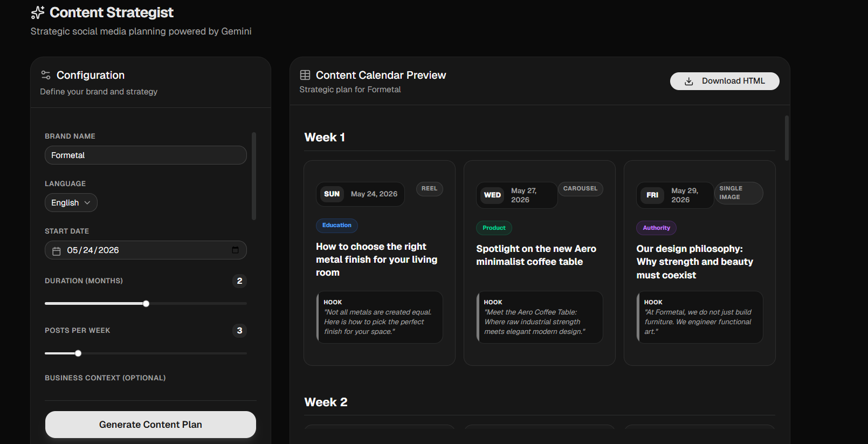The image size is (868, 444).
Task: Click the hook starting 'At Formetal'
Action: pos(700,317)
